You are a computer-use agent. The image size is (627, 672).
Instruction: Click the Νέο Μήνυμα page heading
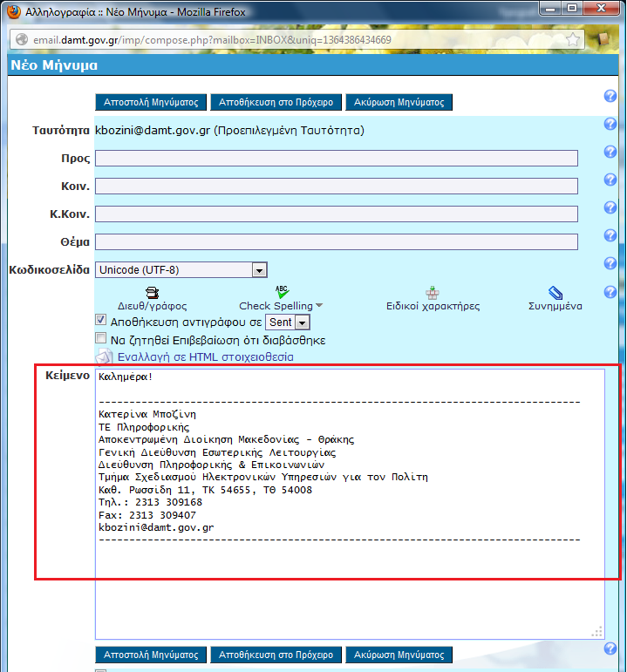click(54, 65)
